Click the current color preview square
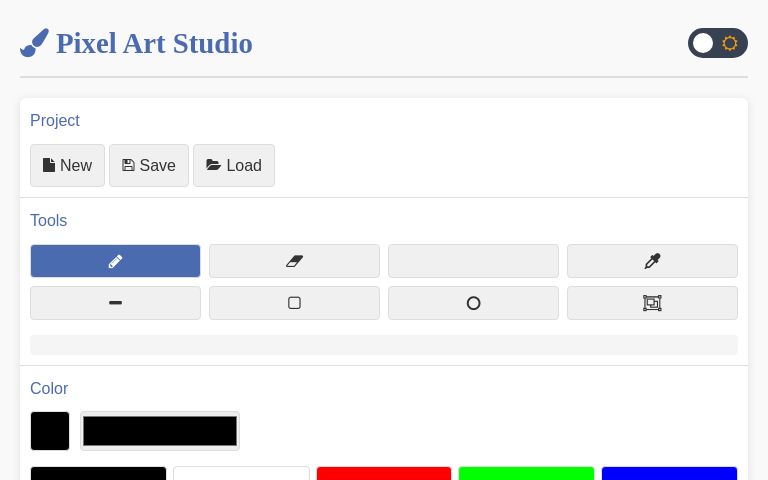Screen dimensions: 768x480 (50, 431)
